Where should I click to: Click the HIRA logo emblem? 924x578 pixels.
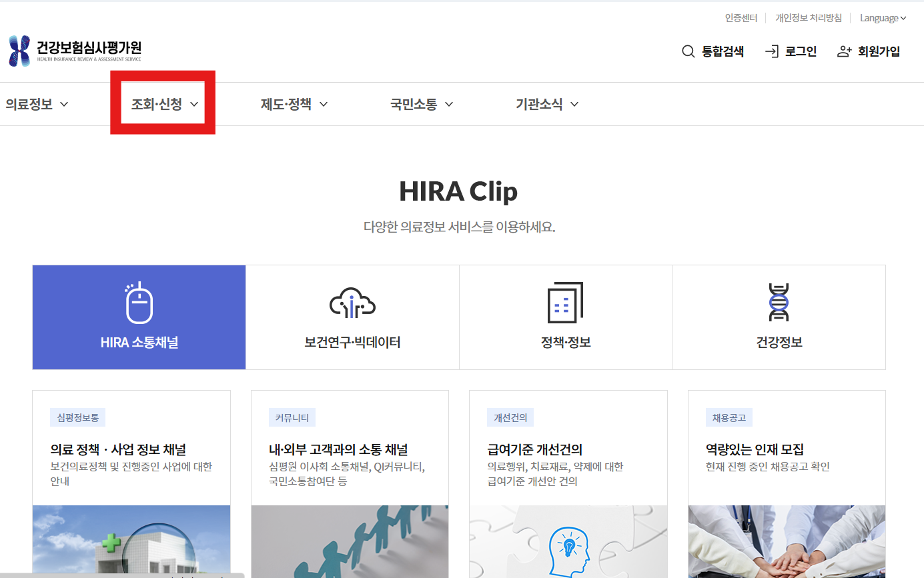[x=20, y=51]
